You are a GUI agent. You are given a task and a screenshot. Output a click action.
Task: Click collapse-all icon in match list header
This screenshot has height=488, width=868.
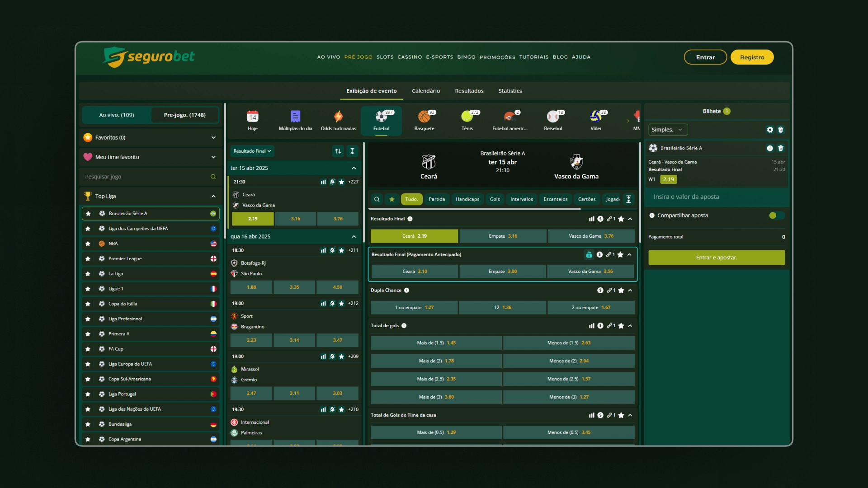tap(353, 151)
